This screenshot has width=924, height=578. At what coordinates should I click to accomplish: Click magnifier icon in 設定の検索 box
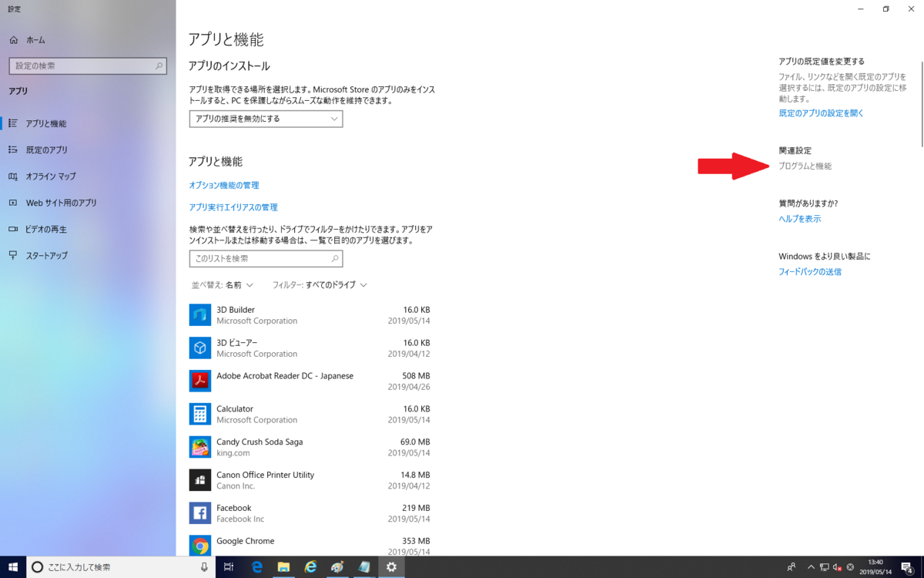tap(159, 66)
